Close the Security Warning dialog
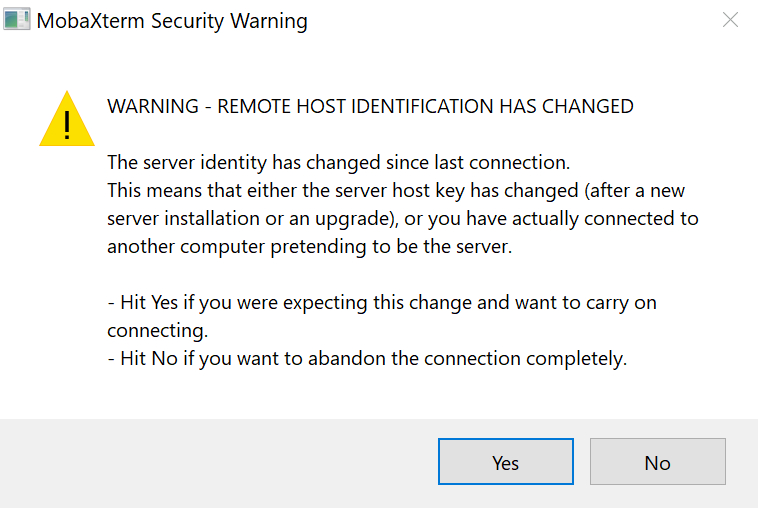This screenshot has height=508, width=758. 730,20
